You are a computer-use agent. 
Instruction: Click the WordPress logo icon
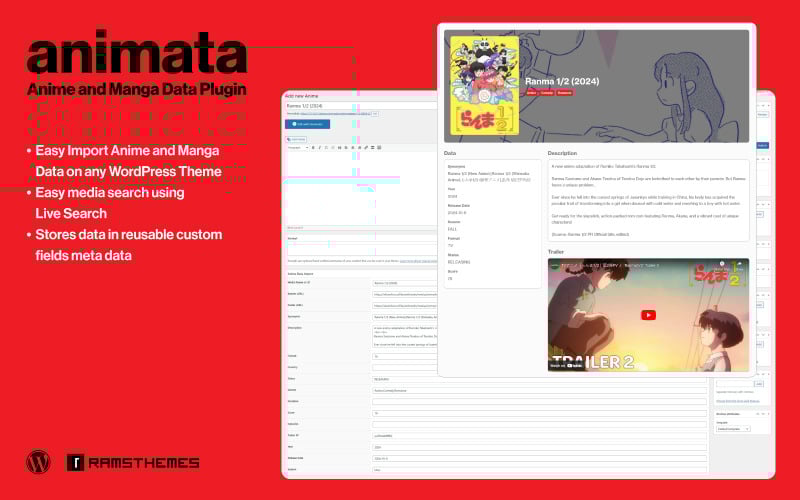tap(38, 462)
